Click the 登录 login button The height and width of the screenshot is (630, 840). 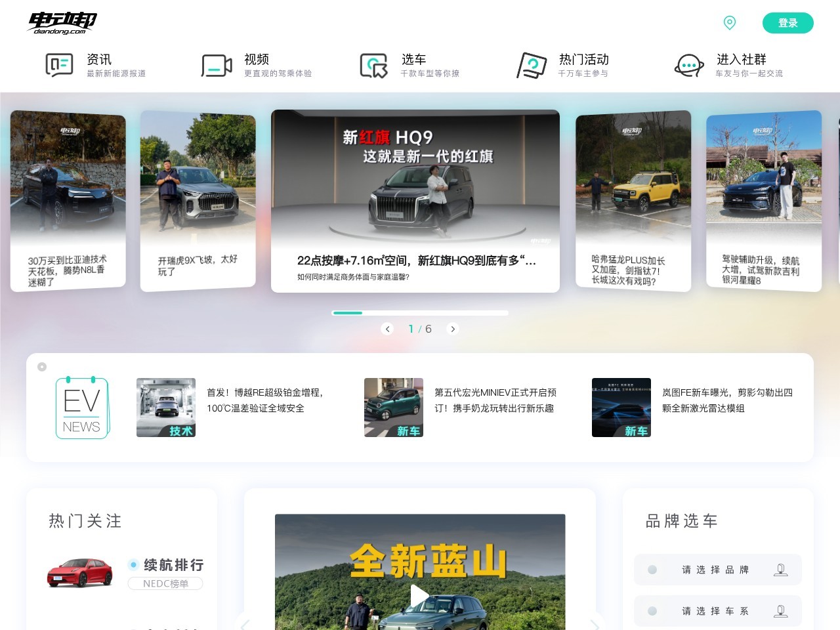point(787,23)
